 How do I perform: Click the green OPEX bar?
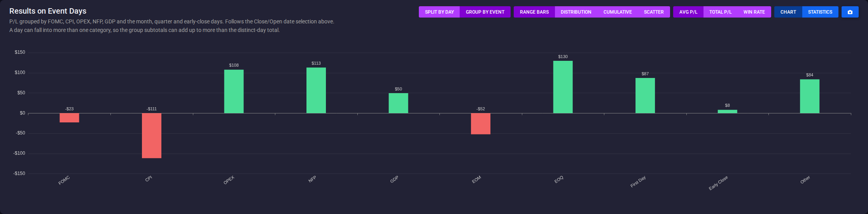(x=234, y=92)
